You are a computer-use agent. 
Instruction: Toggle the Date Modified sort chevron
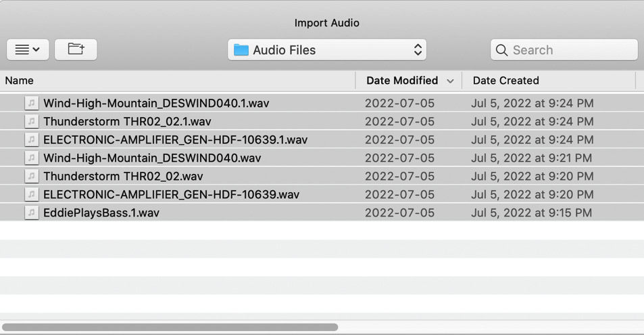tap(450, 81)
